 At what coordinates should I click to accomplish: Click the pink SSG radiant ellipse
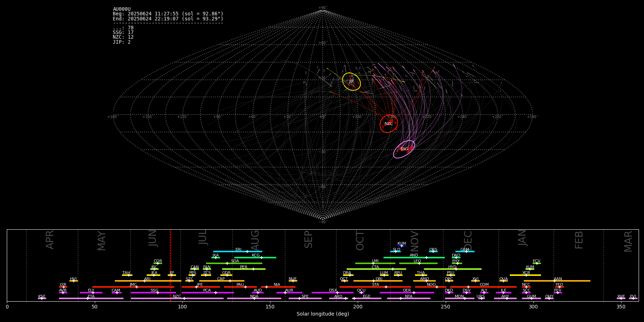(404, 149)
